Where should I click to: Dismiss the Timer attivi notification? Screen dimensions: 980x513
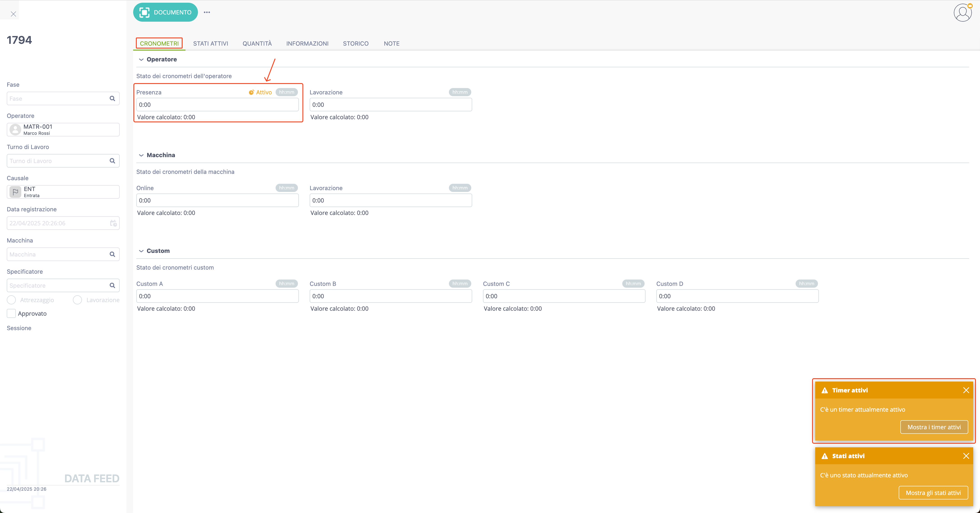pos(966,390)
